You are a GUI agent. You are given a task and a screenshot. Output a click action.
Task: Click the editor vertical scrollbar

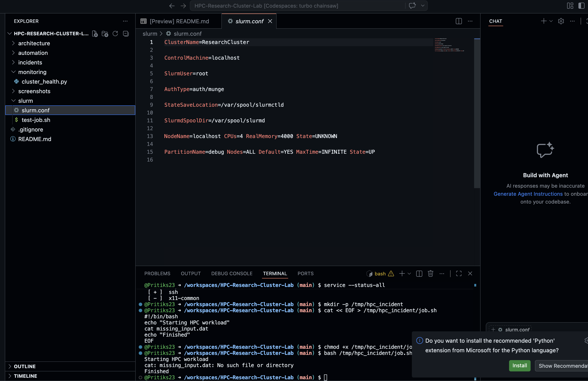point(477,113)
